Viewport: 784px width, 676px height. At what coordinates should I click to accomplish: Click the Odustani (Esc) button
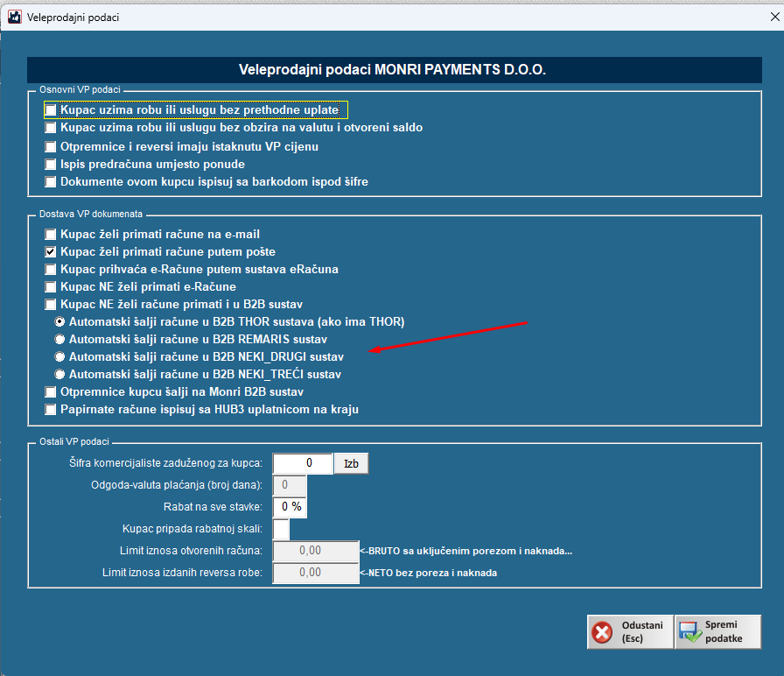(x=630, y=632)
